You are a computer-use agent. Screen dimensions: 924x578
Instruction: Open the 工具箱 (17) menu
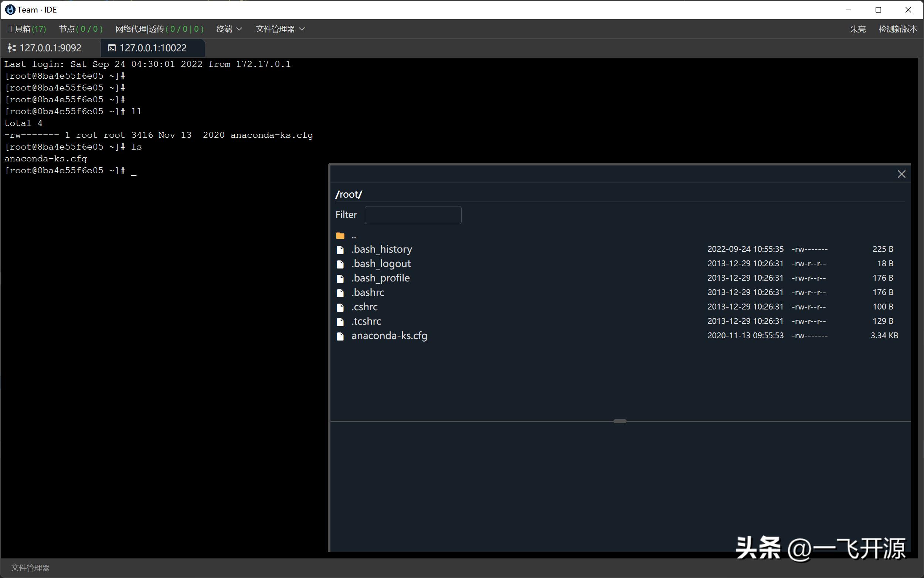26,29
